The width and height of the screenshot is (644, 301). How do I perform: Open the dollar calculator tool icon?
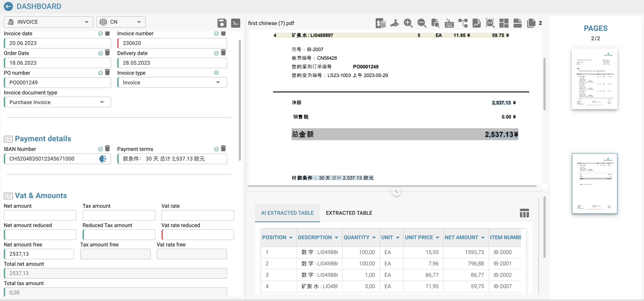(x=380, y=23)
